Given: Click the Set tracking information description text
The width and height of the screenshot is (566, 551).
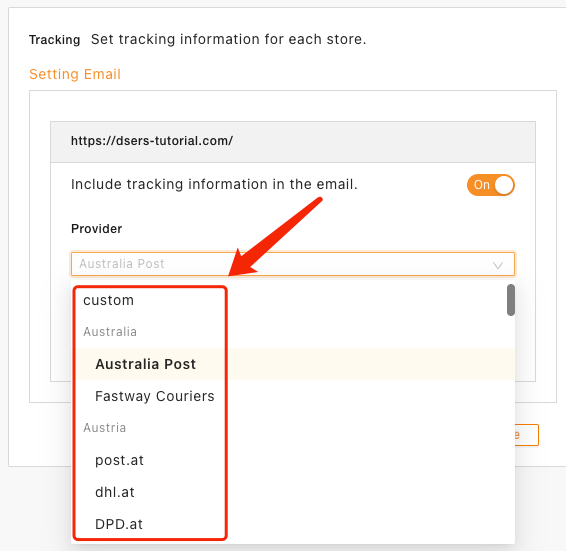Looking at the screenshot, I should pos(228,39).
